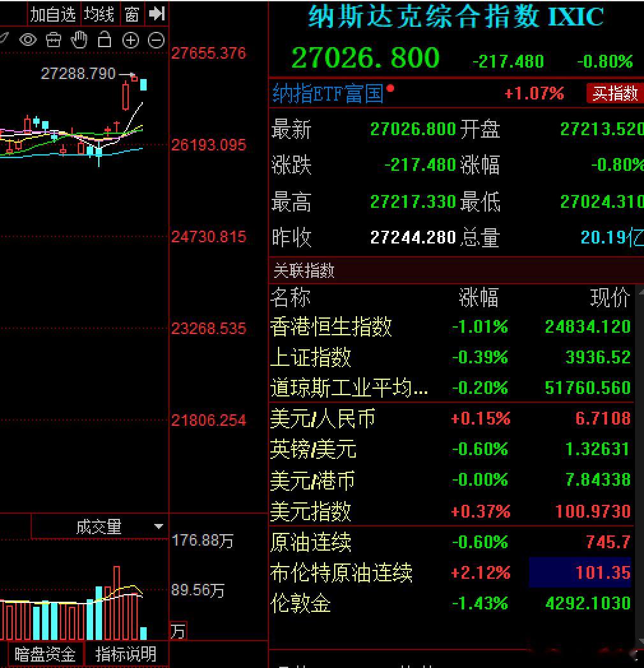
Task: Select the 美元/港币 row
Action: [451, 480]
